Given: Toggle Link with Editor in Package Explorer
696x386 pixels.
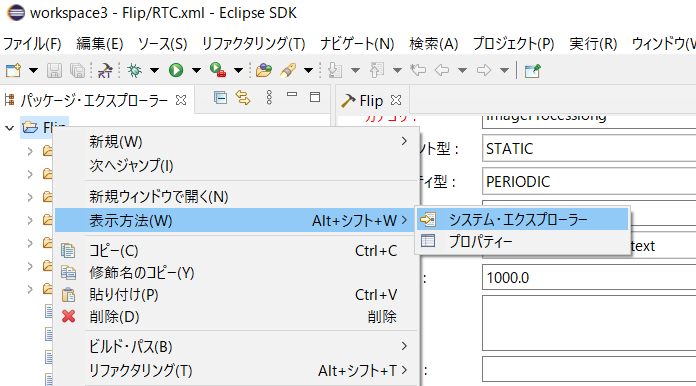Looking at the screenshot, I should tap(243, 97).
